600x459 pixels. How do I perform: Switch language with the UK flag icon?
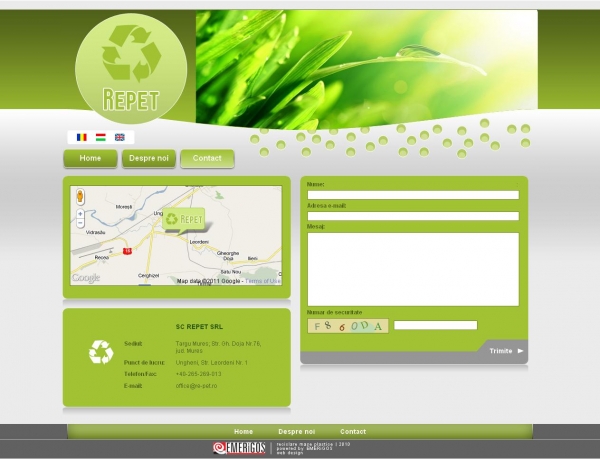tap(120, 137)
